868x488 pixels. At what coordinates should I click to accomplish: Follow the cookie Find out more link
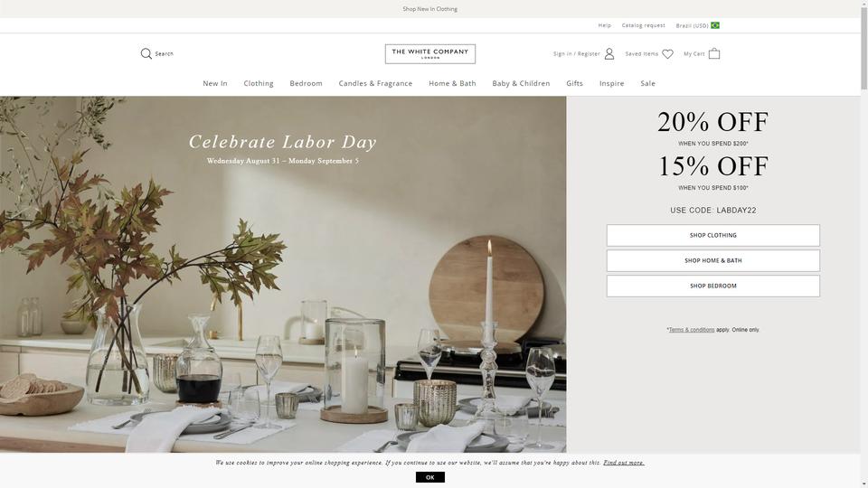coord(623,463)
